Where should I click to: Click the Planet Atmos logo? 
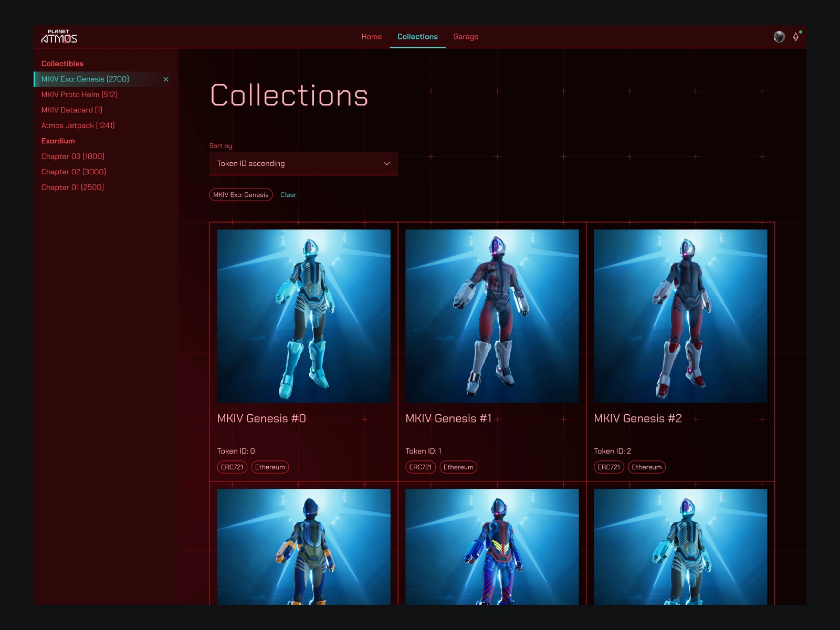pos(59,36)
